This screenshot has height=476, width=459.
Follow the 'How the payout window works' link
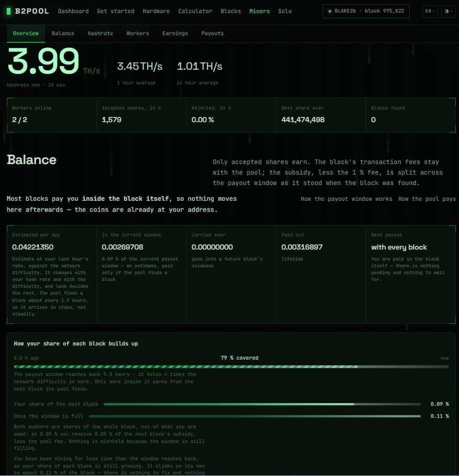pyautogui.click(x=346, y=199)
